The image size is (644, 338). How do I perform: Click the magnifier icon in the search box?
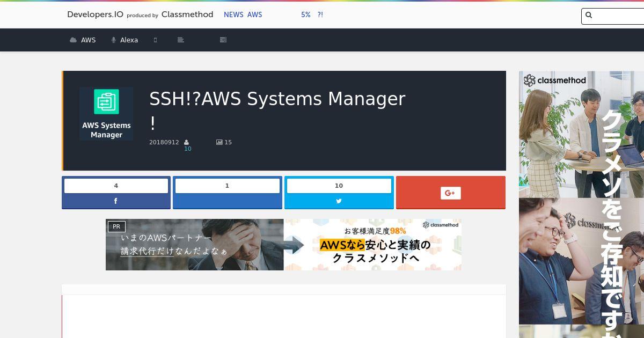point(589,16)
